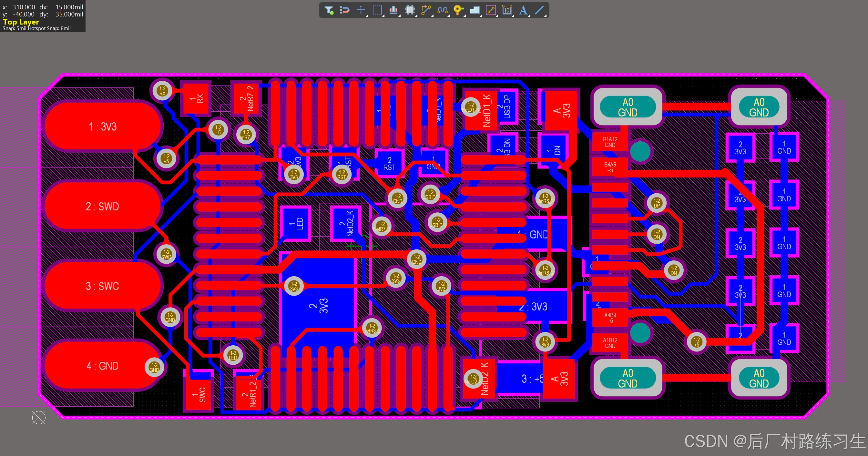868x456 pixels.
Task: Click the 4 : GND edge pad
Action: pyautogui.click(x=102, y=366)
